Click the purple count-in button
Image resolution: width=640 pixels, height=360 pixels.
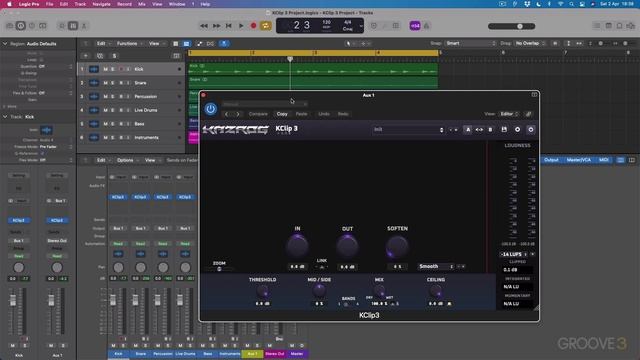(415, 26)
